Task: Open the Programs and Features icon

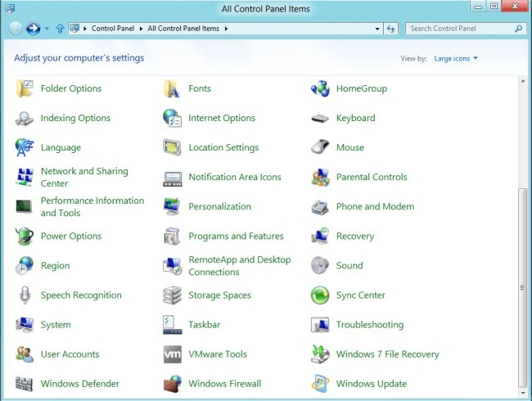Action: (x=172, y=237)
